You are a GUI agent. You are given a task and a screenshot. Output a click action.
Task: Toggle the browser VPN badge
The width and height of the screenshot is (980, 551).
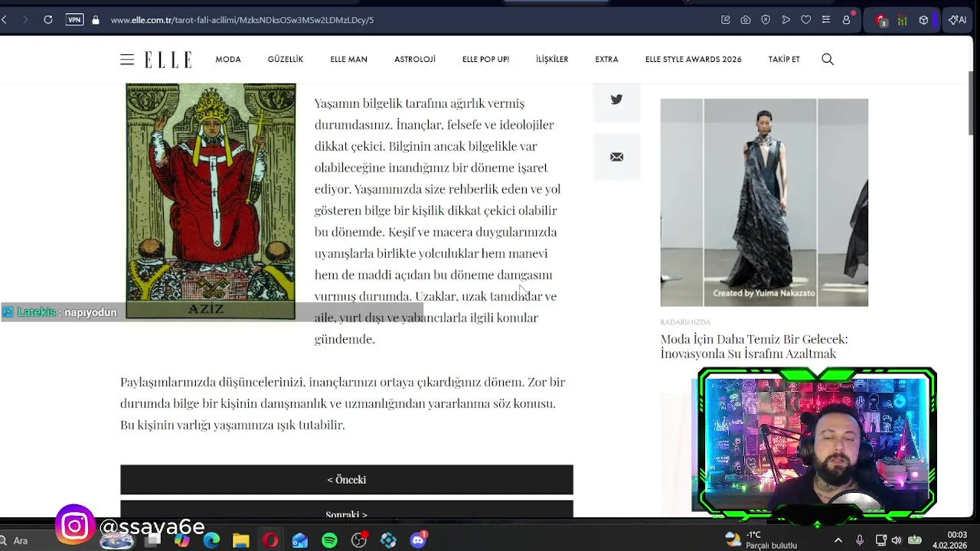coord(74,20)
